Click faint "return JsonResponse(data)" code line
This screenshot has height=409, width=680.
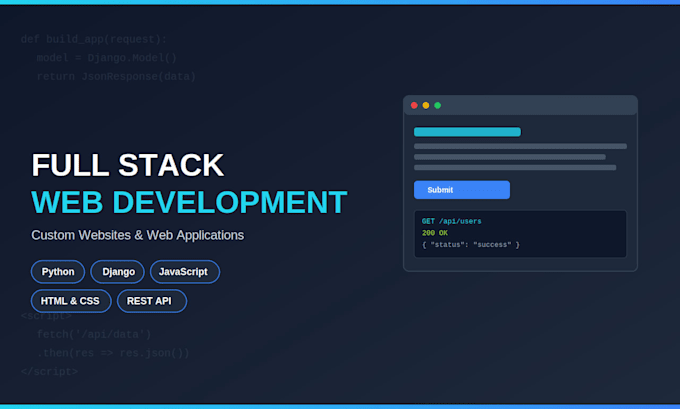coord(116,77)
